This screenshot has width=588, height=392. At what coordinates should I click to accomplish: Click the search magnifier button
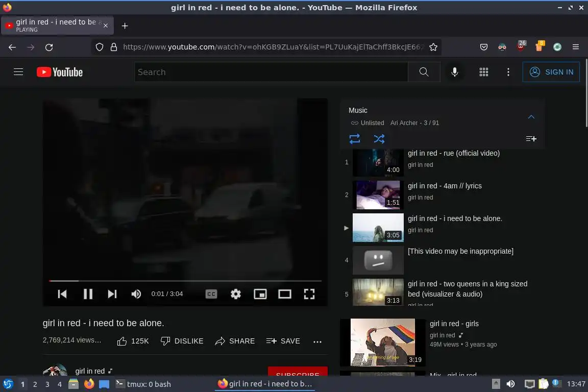pyautogui.click(x=424, y=72)
